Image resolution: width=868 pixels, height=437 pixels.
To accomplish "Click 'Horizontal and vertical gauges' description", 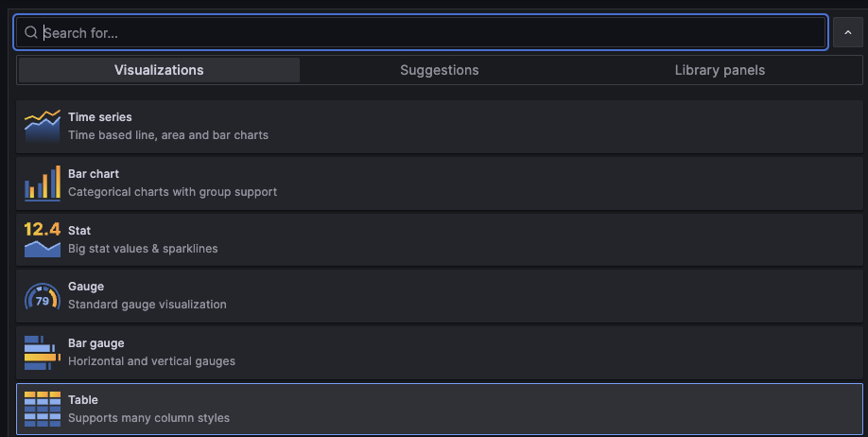I will pyautogui.click(x=151, y=360).
